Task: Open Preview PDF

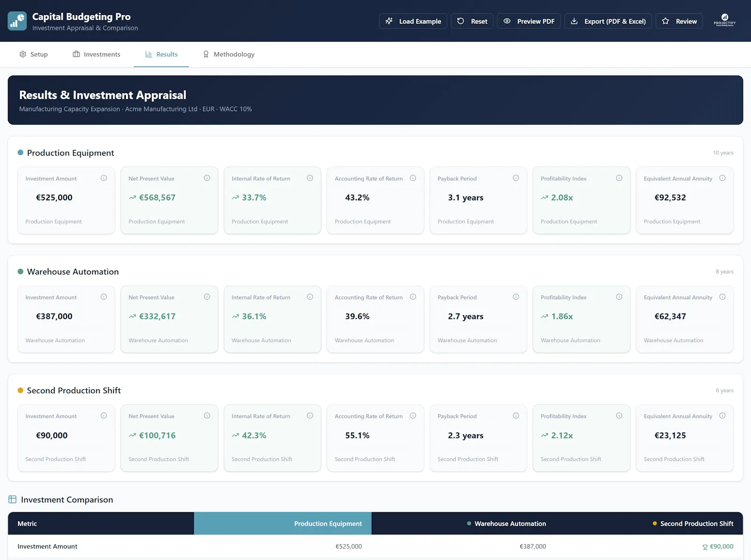Action: pyautogui.click(x=529, y=21)
